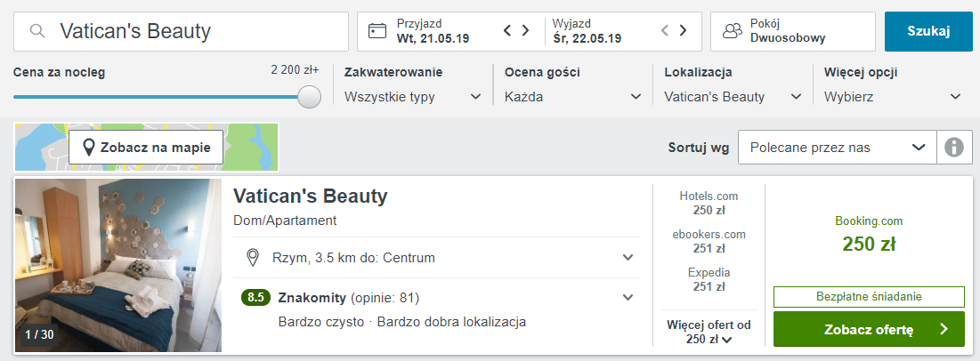The height and width of the screenshot is (361, 980).
Task: Click the Cena za nocleg label
Action: click(60, 72)
